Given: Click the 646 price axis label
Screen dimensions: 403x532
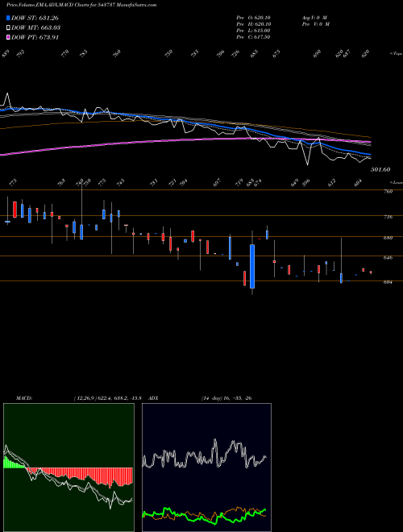Looking at the screenshot, I should click(x=388, y=258).
